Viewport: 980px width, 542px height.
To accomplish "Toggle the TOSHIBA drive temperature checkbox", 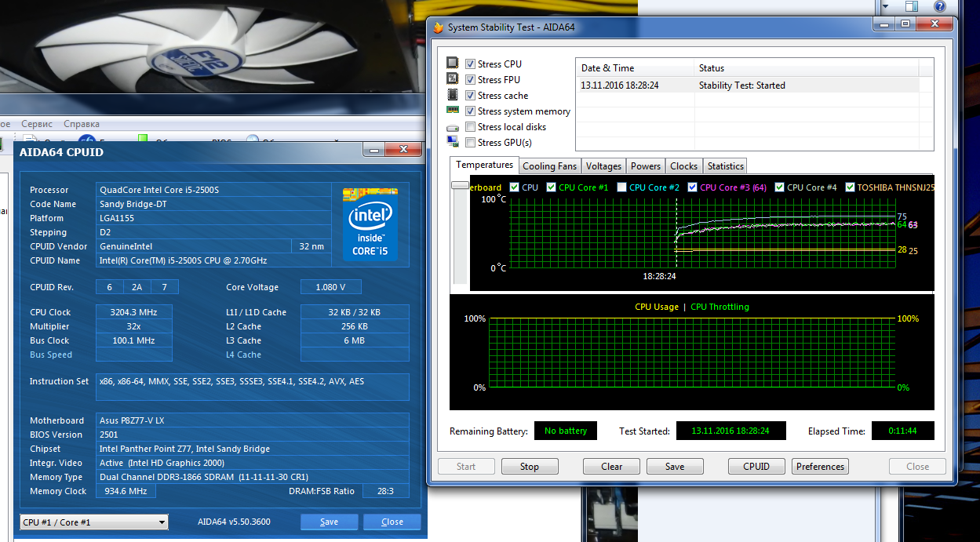I will (851, 187).
